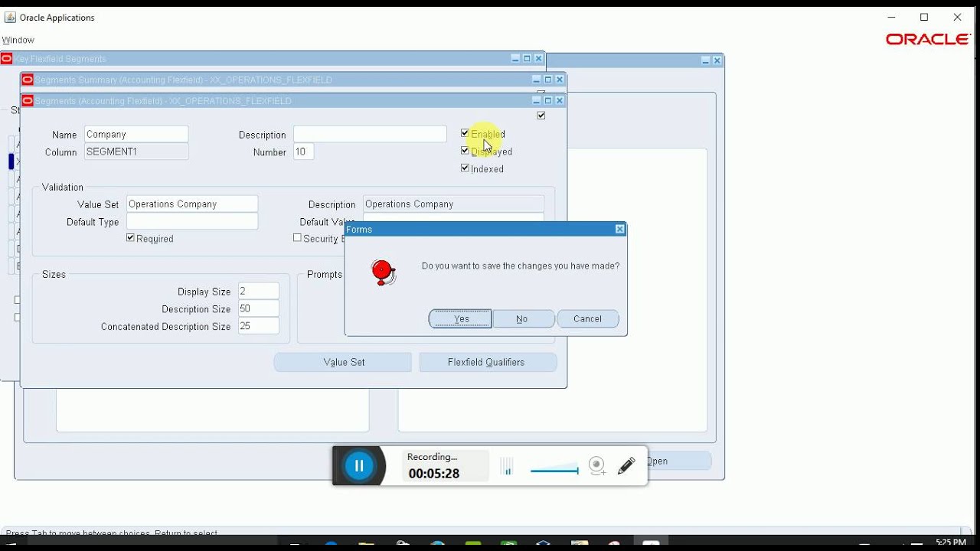The height and width of the screenshot is (551, 980).
Task: Toggle the Required checkbox
Action: click(130, 238)
